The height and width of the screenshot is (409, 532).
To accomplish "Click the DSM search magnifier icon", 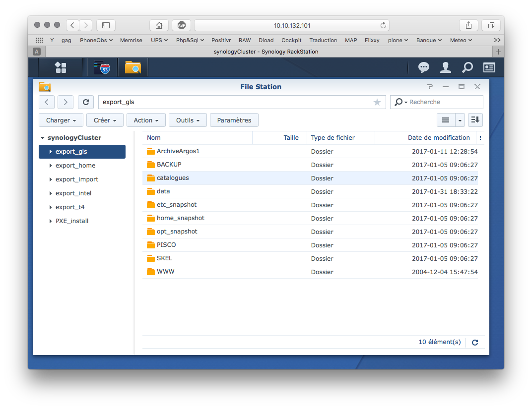I will tap(467, 67).
